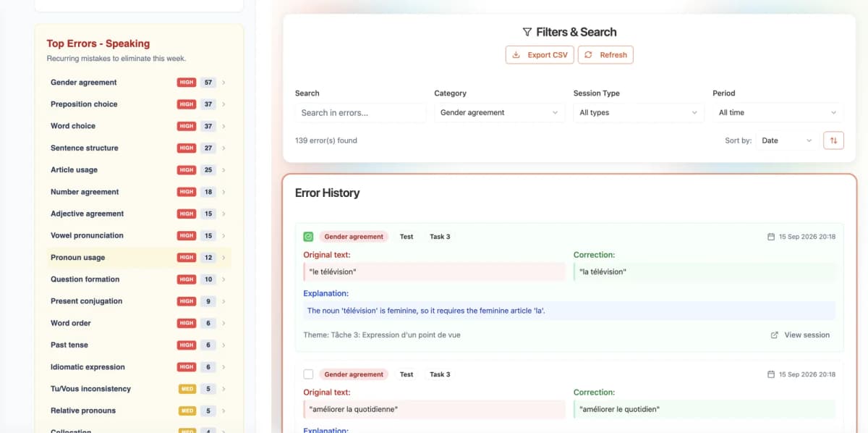Select Word order error row

pyautogui.click(x=139, y=323)
